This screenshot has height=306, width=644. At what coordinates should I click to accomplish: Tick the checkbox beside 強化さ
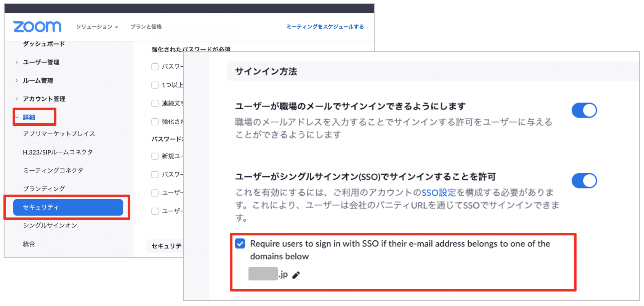coord(155,122)
